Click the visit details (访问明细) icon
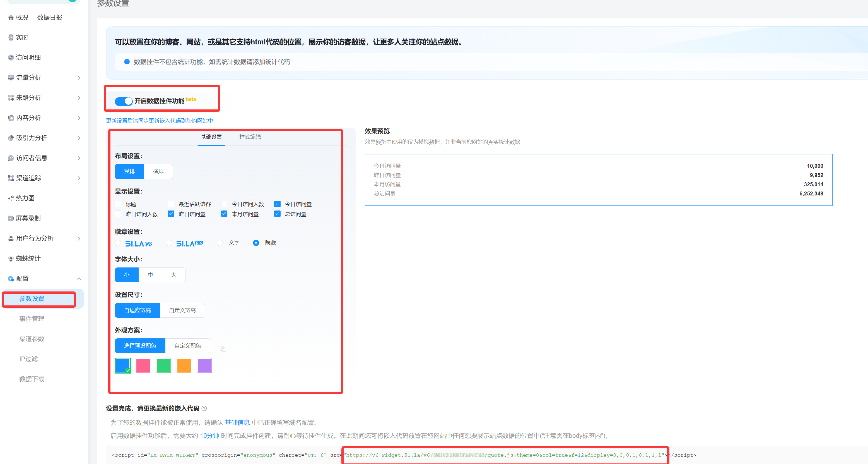 tap(11, 58)
